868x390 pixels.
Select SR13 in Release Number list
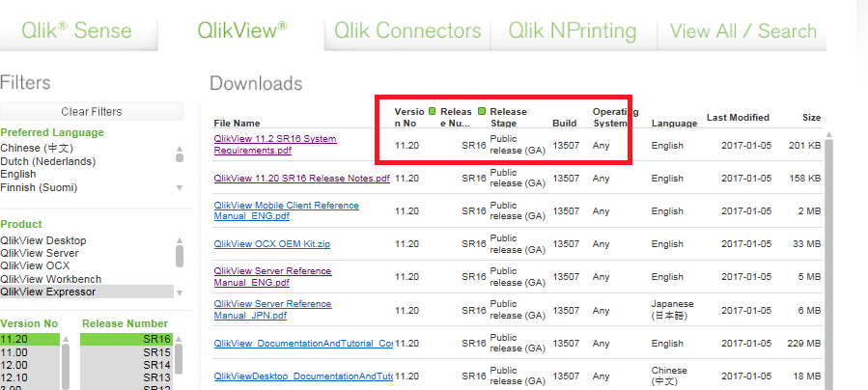[126, 378]
